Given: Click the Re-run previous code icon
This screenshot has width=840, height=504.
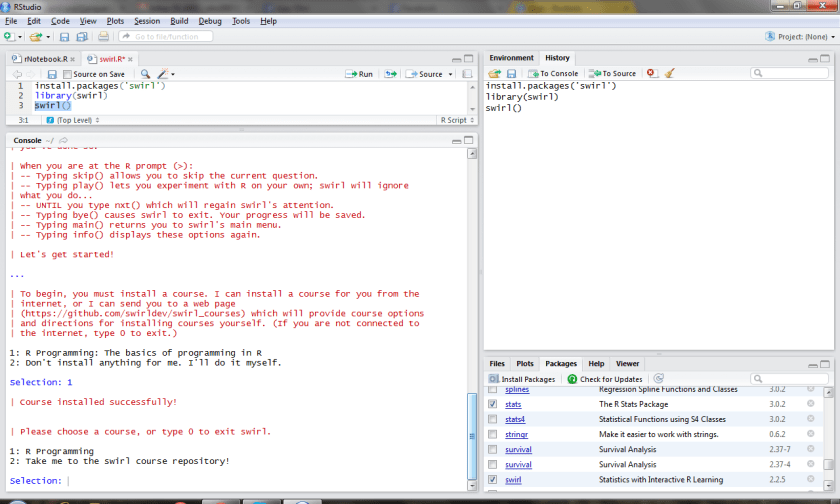Looking at the screenshot, I should [x=391, y=74].
